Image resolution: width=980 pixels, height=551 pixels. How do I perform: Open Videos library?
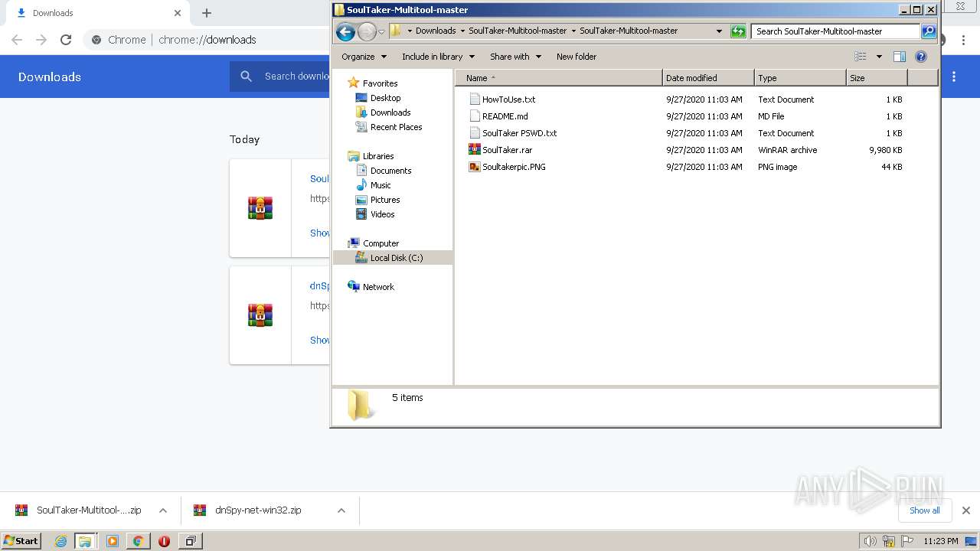point(382,214)
